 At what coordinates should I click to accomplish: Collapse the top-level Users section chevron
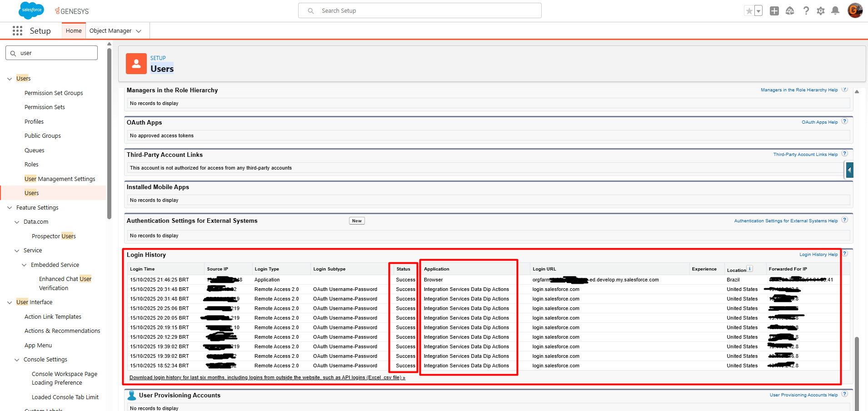coord(10,79)
